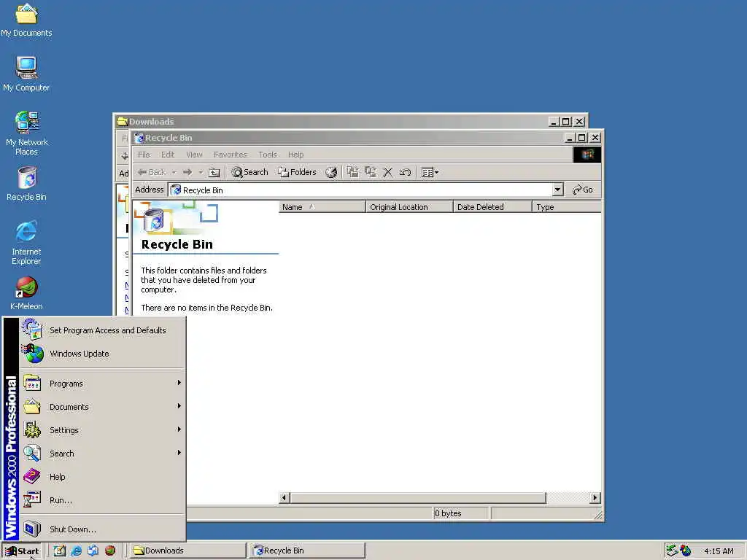The image size is (747, 560).
Task: Select My Computer desktop icon
Action: 26,74
